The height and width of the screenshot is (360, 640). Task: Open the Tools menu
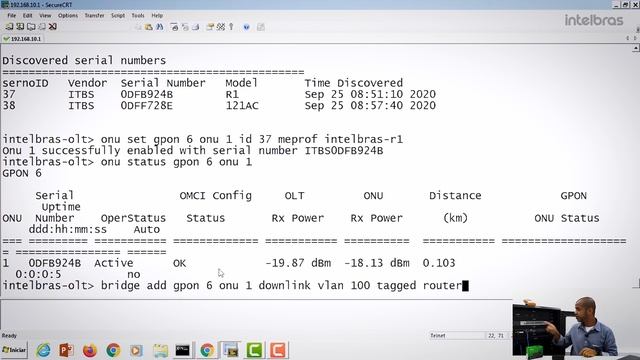[x=138, y=16]
